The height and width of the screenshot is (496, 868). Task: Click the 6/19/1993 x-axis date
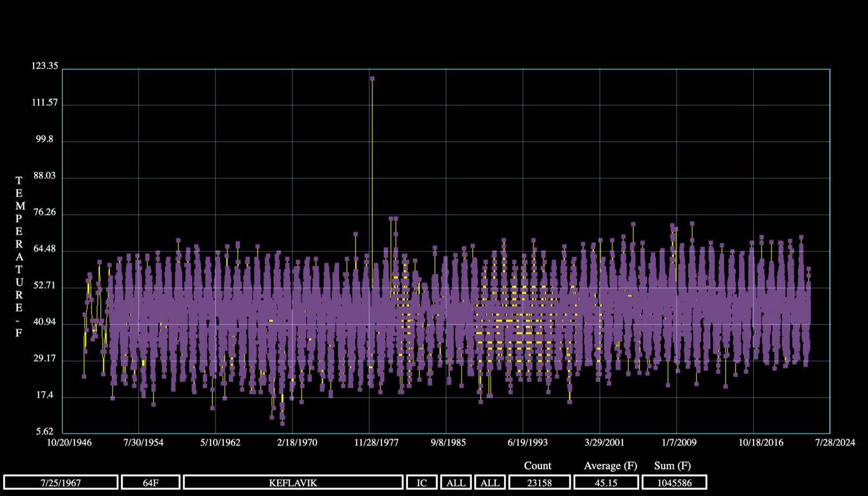click(x=527, y=442)
